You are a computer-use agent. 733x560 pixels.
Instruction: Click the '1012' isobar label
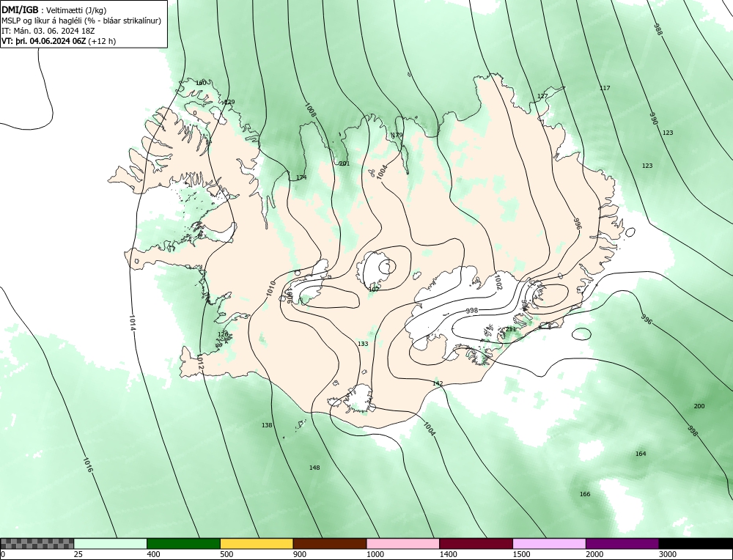(x=200, y=362)
